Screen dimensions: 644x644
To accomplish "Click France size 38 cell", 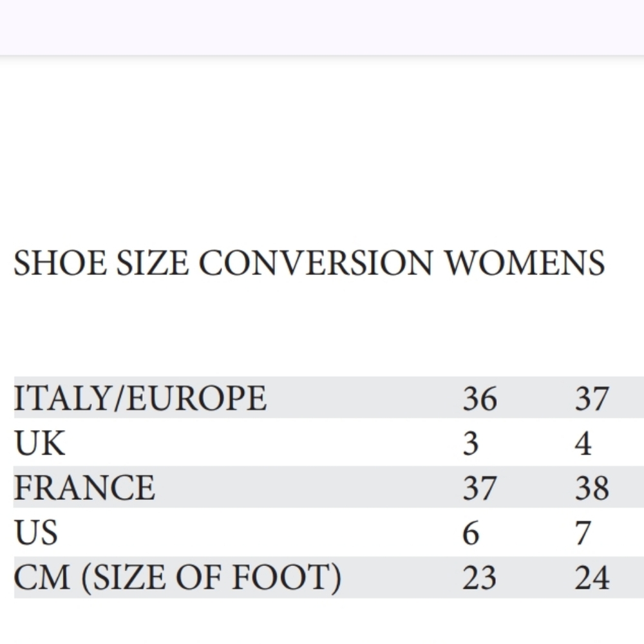I will click(592, 488).
